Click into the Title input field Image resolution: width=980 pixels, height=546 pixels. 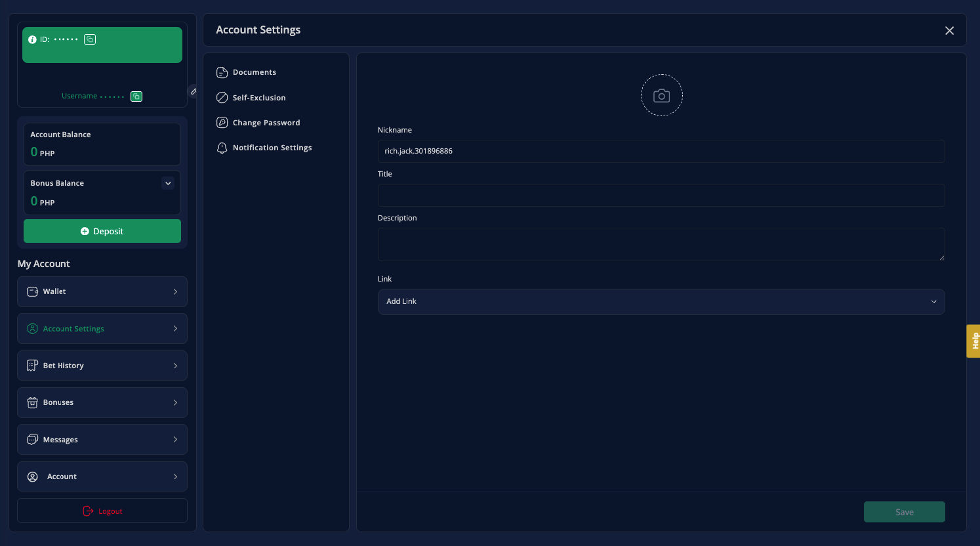tap(661, 195)
